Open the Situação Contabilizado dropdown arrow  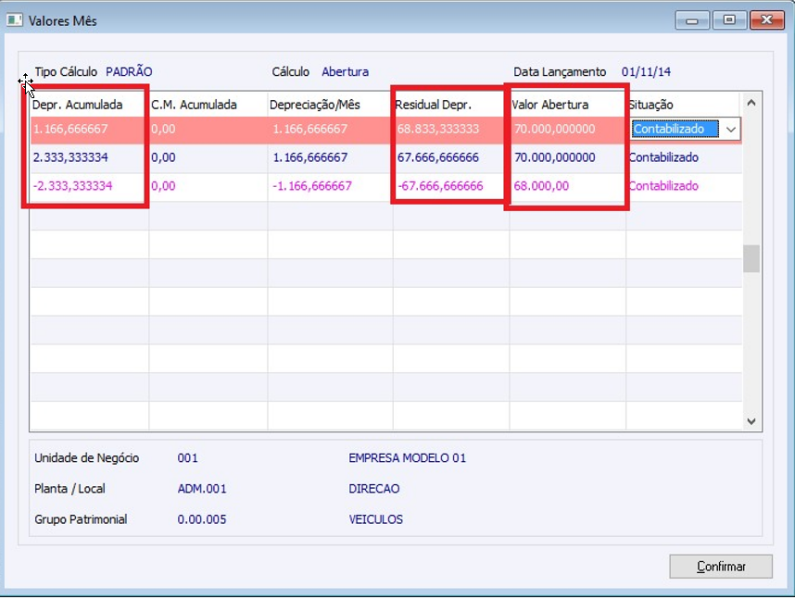(730, 129)
